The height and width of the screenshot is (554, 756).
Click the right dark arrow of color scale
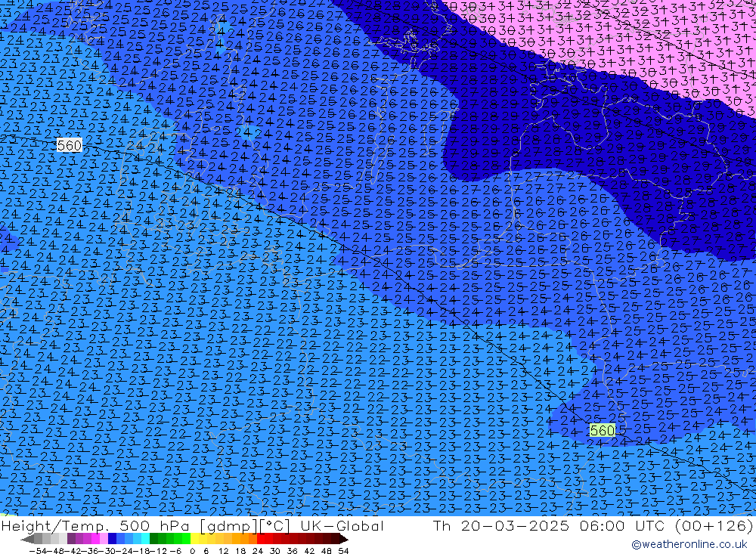[344, 539]
